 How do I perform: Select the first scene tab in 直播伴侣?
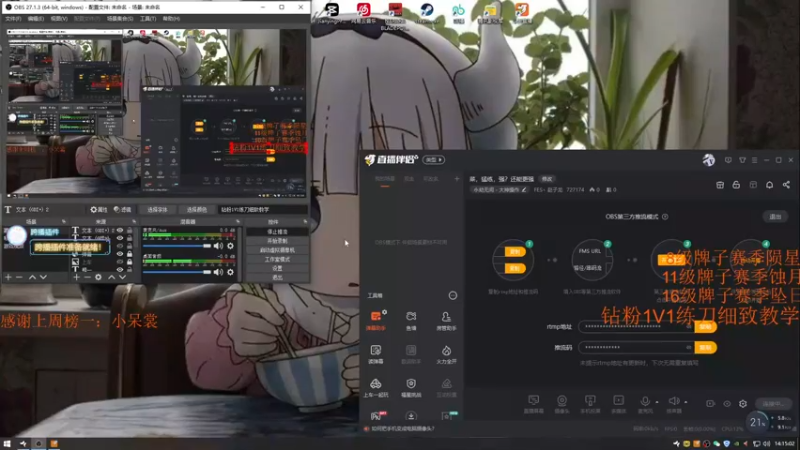tap(385, 179)
